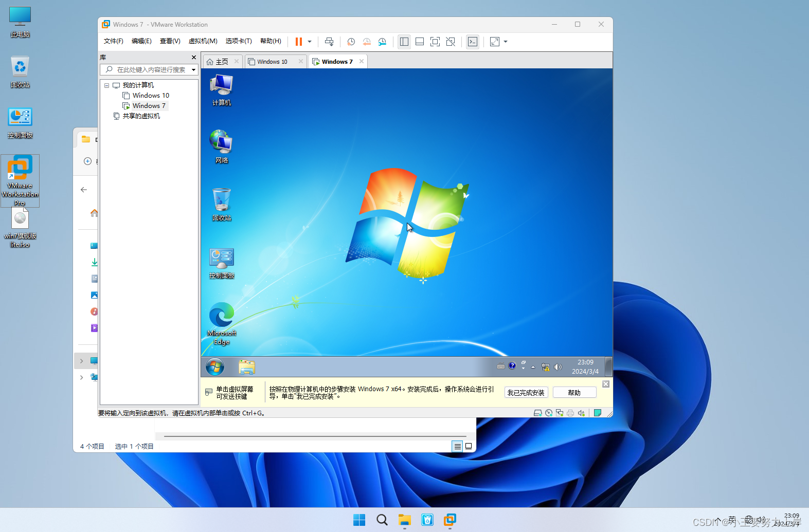Open the 文件(F) menu
The height and width of the screenshot is (532, 809).
113,41
